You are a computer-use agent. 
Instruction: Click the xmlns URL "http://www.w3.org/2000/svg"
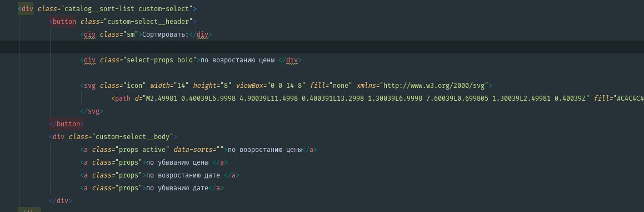(435, 86)
